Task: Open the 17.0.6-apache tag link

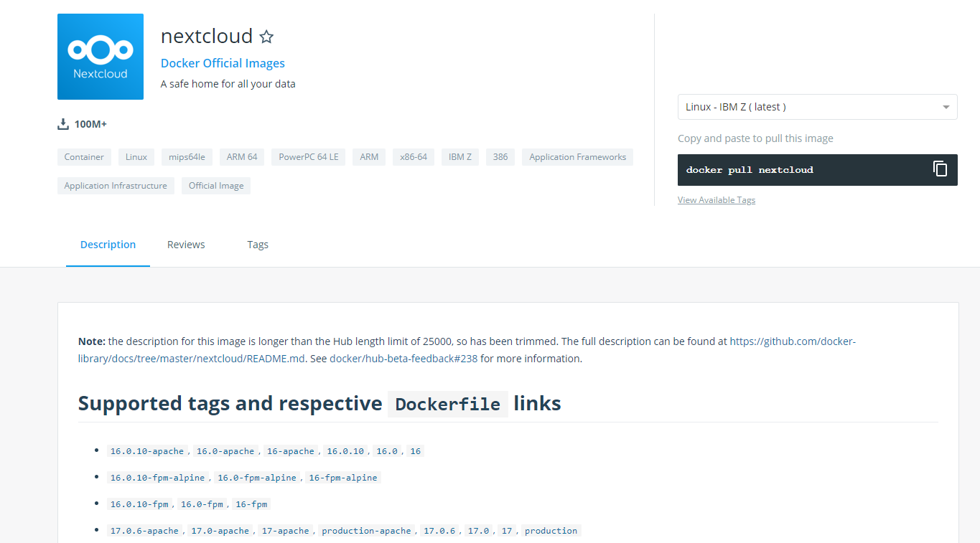Action: (x=144, y=531)
